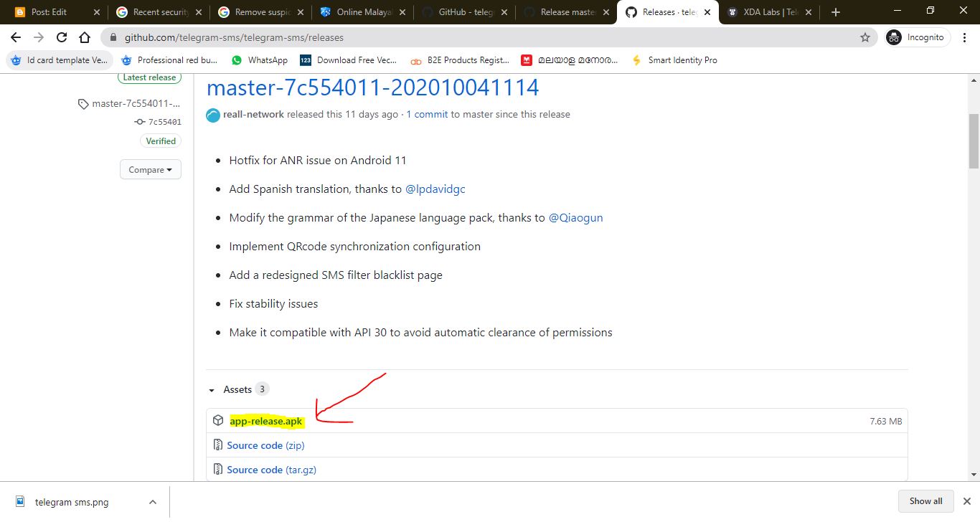The width and height of the screenshot is (980, 522).
Task: Reload the current GitHub page
Action: pos(62,37)
